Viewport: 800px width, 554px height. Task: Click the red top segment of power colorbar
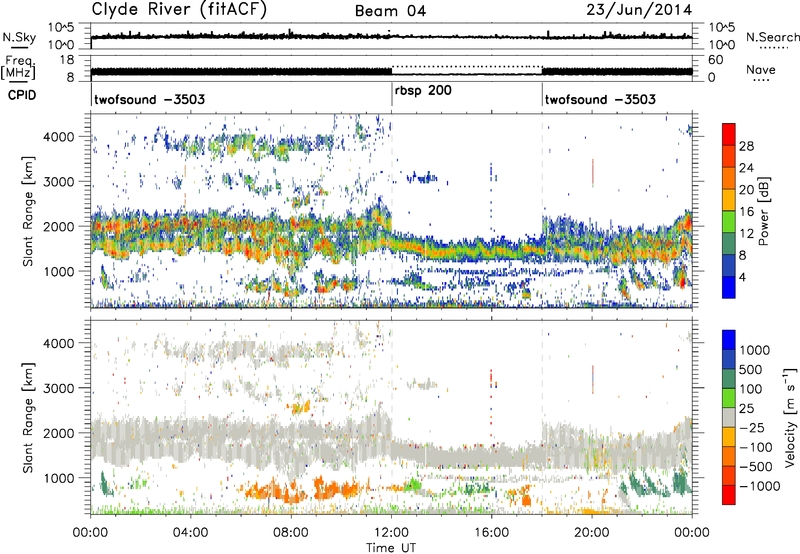[729, 134]
